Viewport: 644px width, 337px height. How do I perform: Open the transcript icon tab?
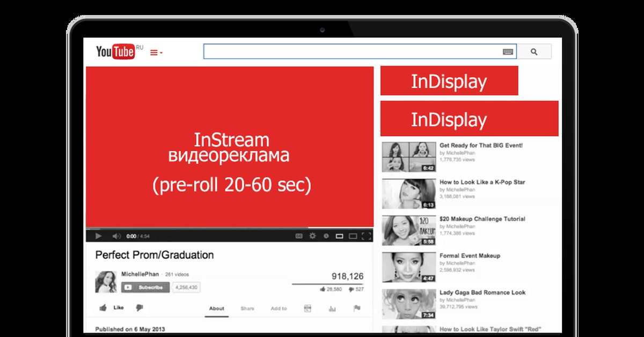[308, 308]
